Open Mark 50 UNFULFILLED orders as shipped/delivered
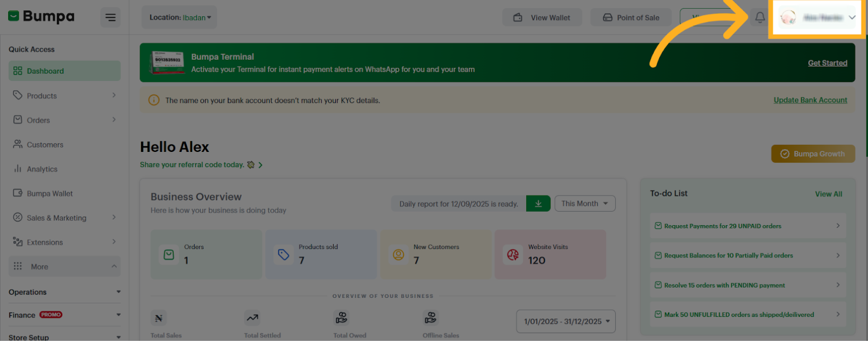The image size is (868, 341). click(747, 315)
